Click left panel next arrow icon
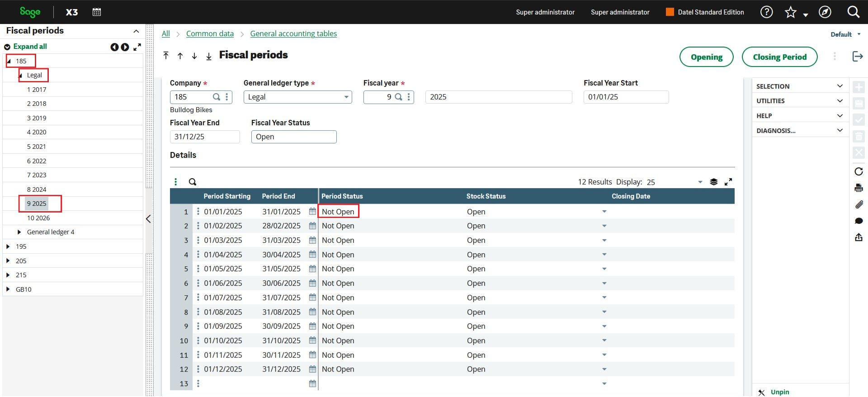Screen dimensions: 868x397 pos(125,47)
